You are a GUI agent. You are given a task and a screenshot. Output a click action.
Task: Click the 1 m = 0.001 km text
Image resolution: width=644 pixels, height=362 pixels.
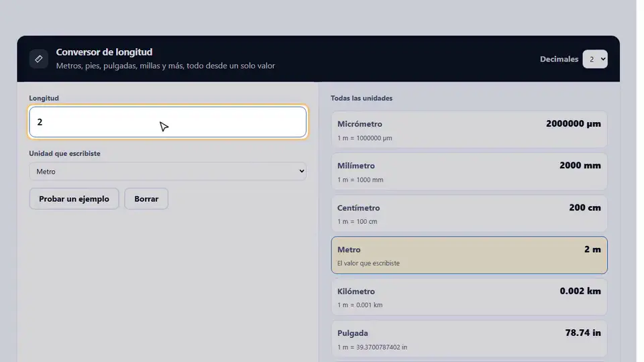tap(360, 305)
